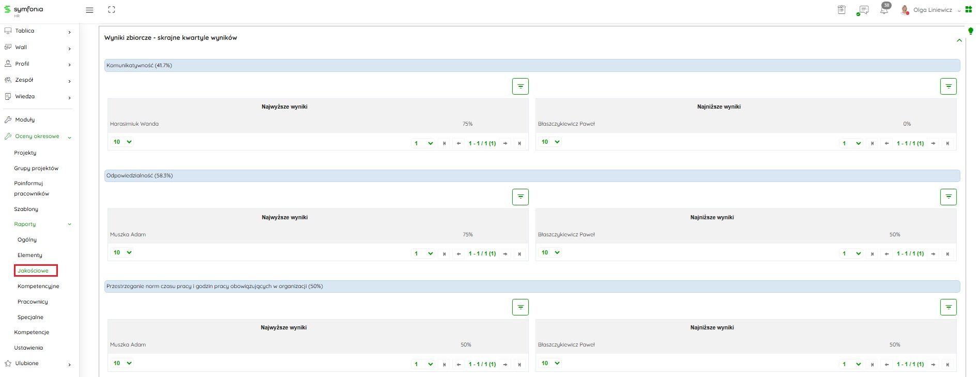The image size is (980, 377).
Task: Open filter for Odpowiedzialność lowest results
Action: coord(948,197)
